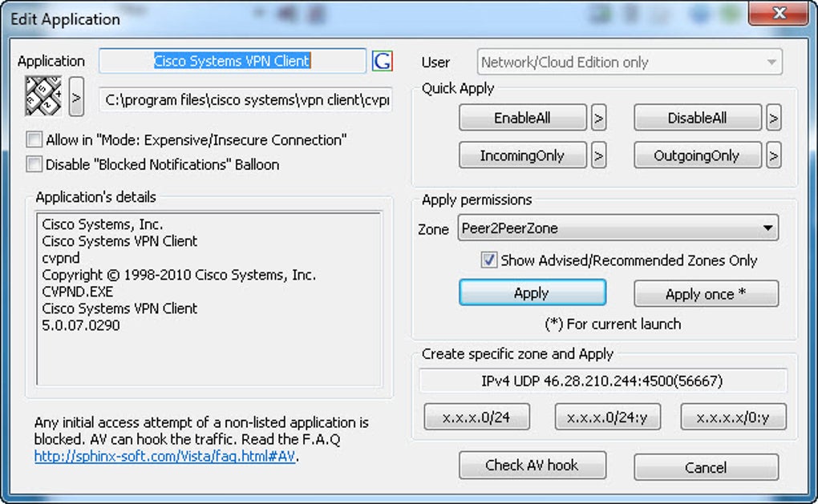Viewport: 818px width, 504px height.
Task: Click the IPv4 UDP 46.28.210.244 field
Action: coord(602,381)
